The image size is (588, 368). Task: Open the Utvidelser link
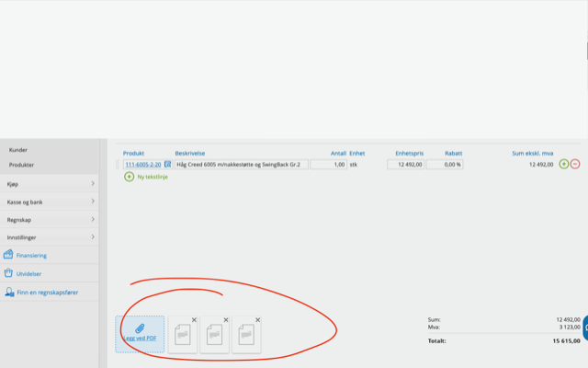(x=28, y=274)
